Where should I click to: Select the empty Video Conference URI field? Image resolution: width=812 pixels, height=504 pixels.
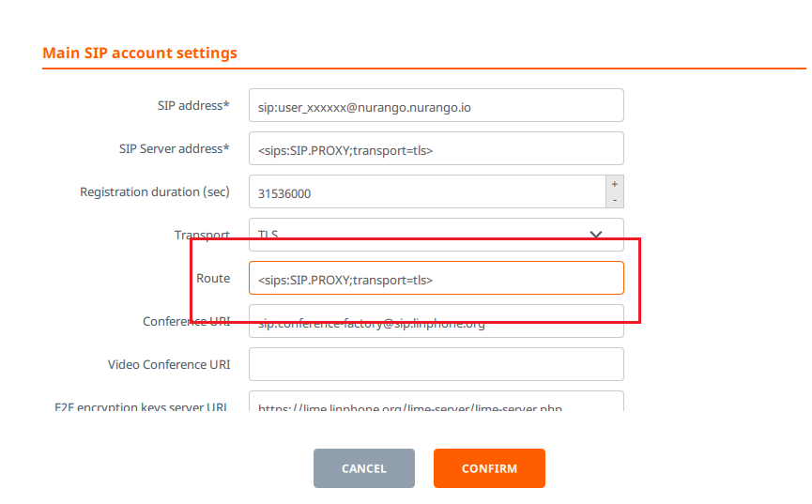[436, 364]
